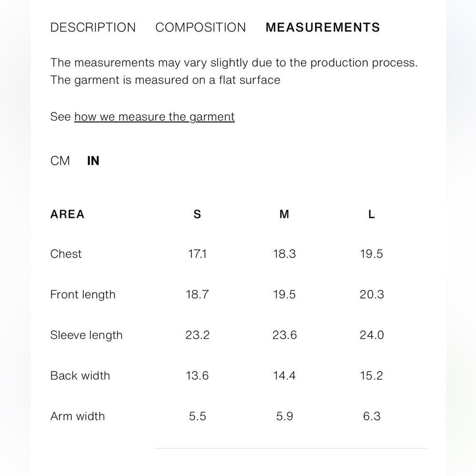
Task: Click the S size column header
Action: (x=198, y=214)
